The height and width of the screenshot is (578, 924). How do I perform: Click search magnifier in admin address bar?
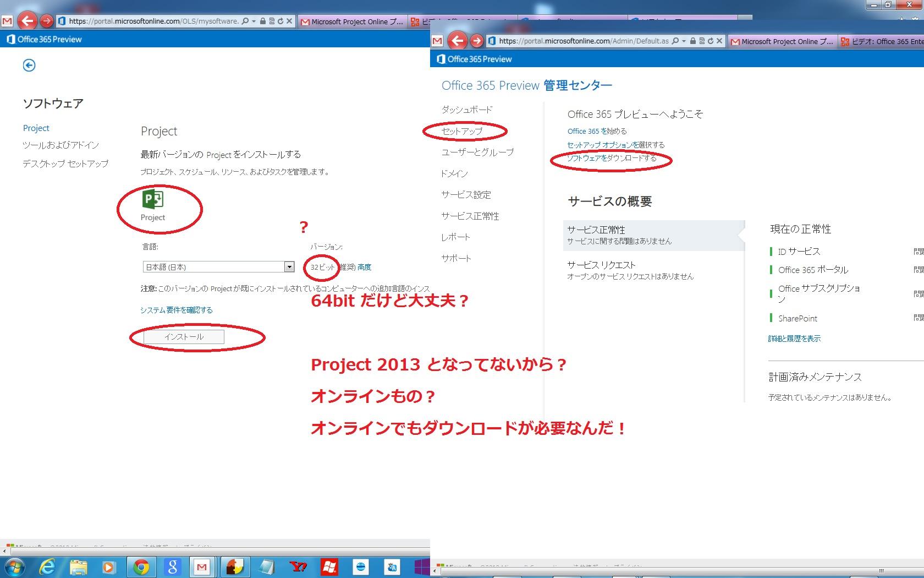point(675,41)
